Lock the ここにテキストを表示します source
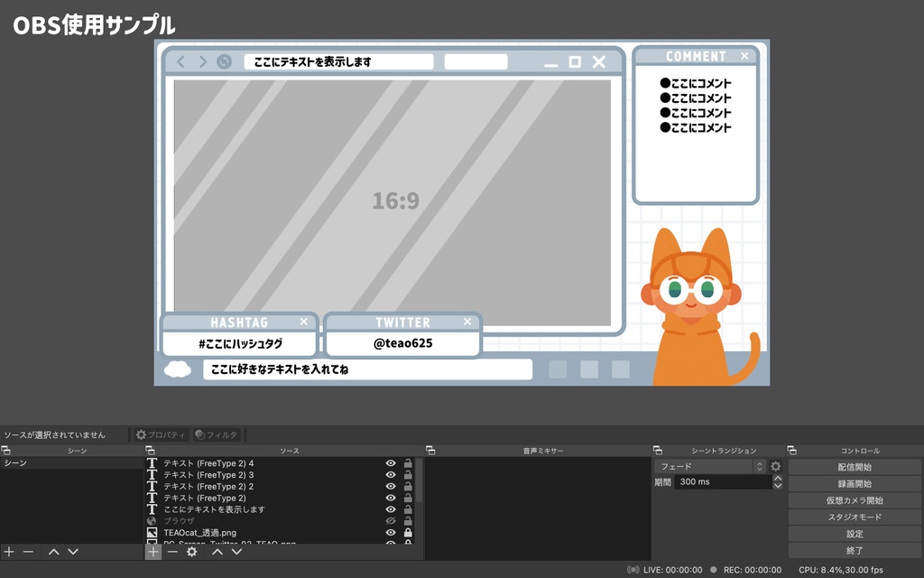 (x=408, y=509)
